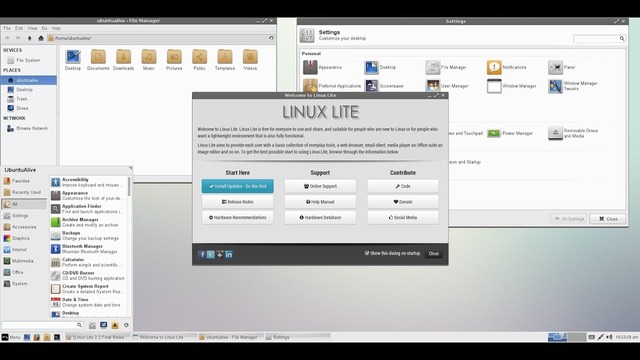Click the Online Support button

320,186
